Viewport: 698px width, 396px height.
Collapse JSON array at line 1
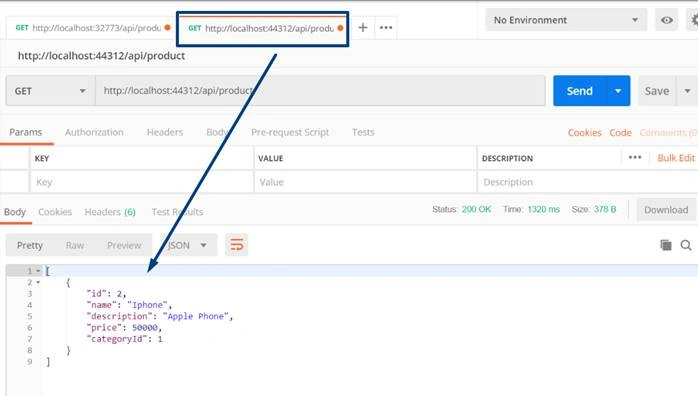[x=38, y=271]
